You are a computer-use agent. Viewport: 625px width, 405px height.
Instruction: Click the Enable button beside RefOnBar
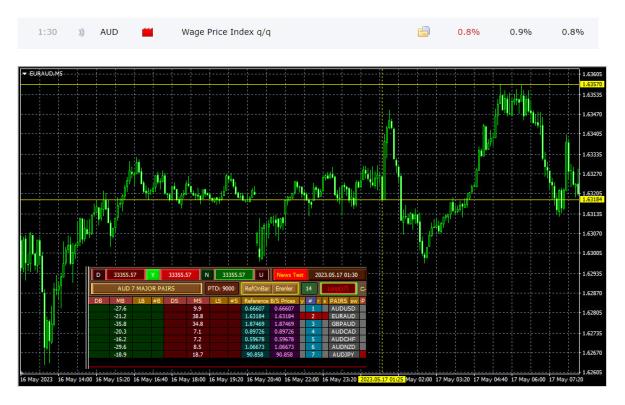click(284, 288)
